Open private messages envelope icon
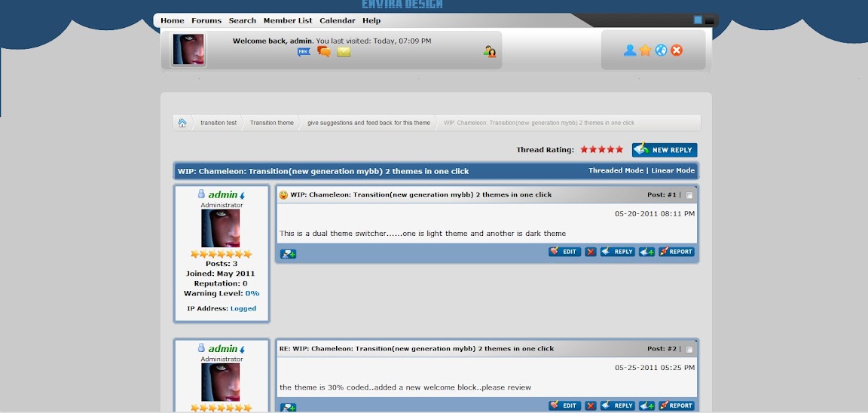868x413 pixels. pos(344,52)
